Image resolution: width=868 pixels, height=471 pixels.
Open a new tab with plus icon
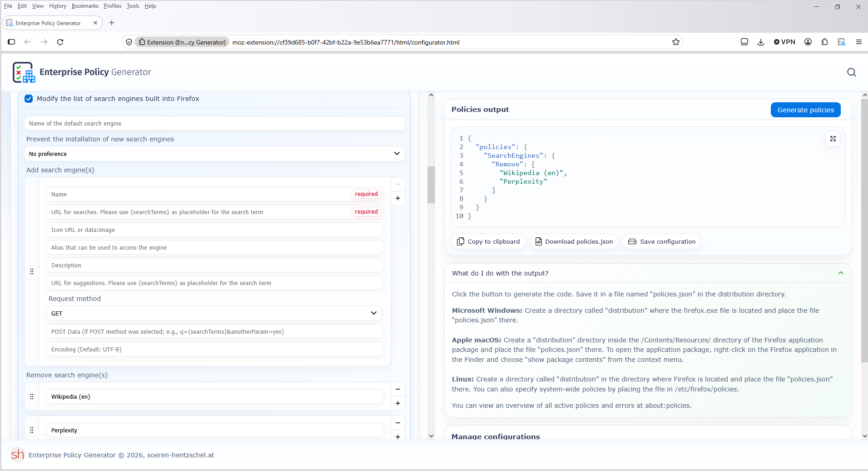click(x=112, y=23)
